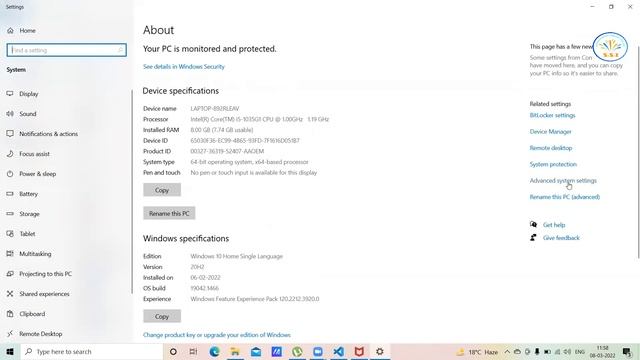Image resolution: width=640 pixels, height=360 pixels.
Task: Click the ENG language indicator
Action: click(580, 352)
